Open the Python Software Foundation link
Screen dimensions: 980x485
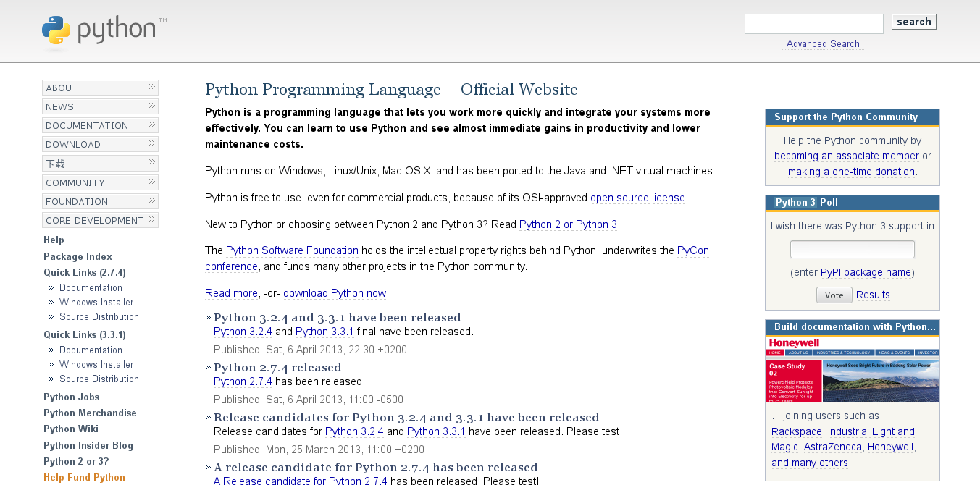point(292,250)
